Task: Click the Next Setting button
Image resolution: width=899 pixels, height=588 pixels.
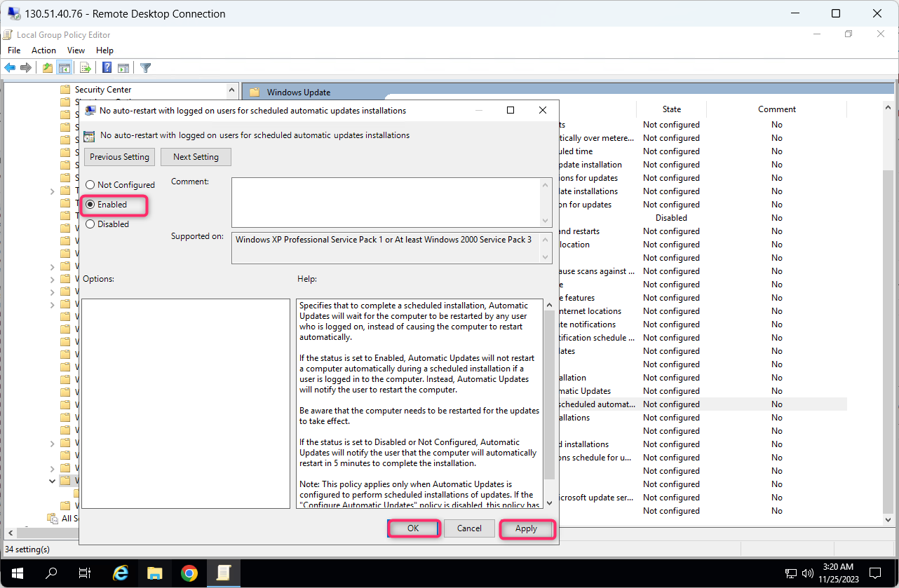Action: click(x=196, y=157)
